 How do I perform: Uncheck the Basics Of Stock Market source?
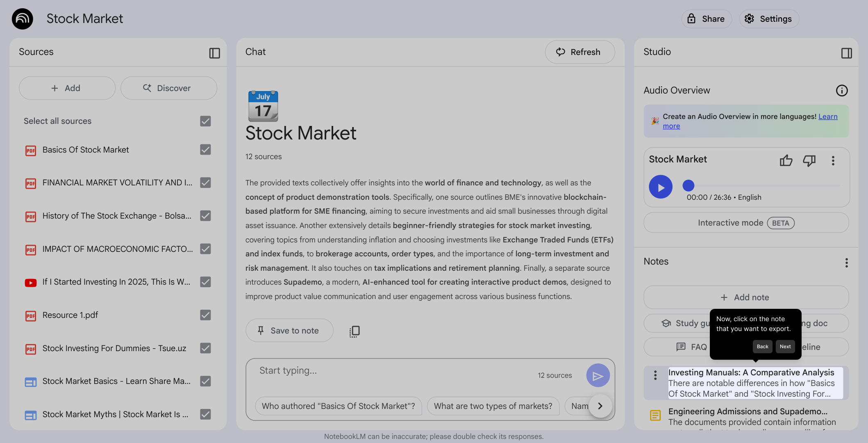click(205, 150)
